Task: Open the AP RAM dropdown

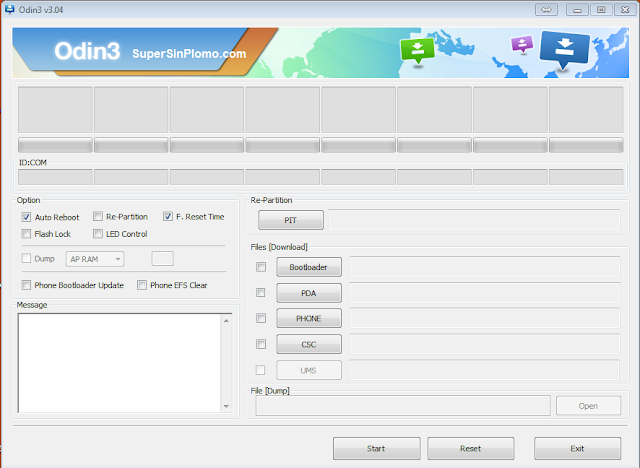Action: pyautogui.click(x=95, y=259)
